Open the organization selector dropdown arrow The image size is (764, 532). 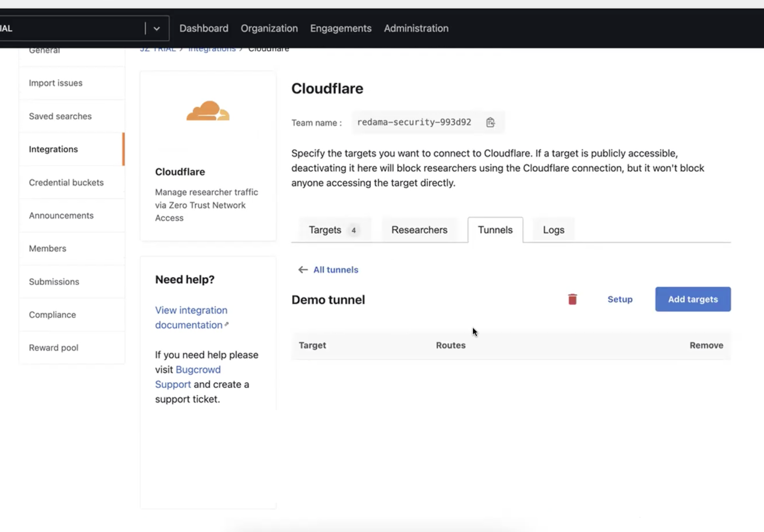click(157, 29)
